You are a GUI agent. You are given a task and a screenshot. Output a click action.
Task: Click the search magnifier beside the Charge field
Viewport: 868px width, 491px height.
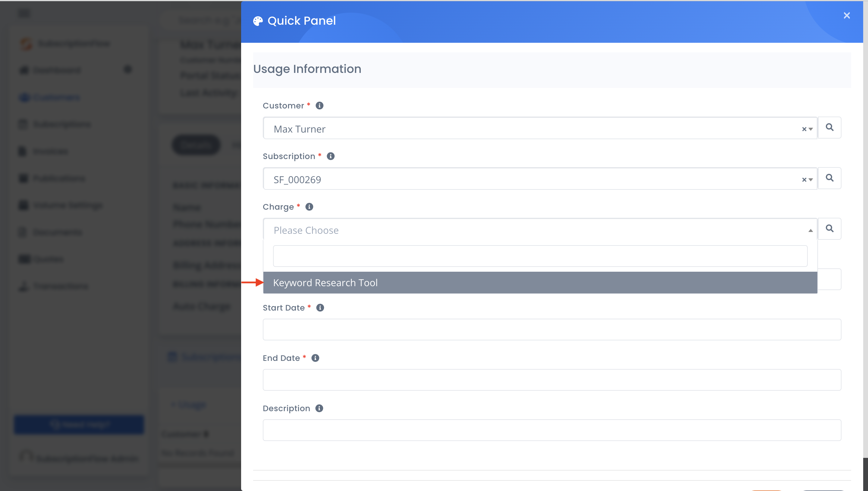pos(830,229)
